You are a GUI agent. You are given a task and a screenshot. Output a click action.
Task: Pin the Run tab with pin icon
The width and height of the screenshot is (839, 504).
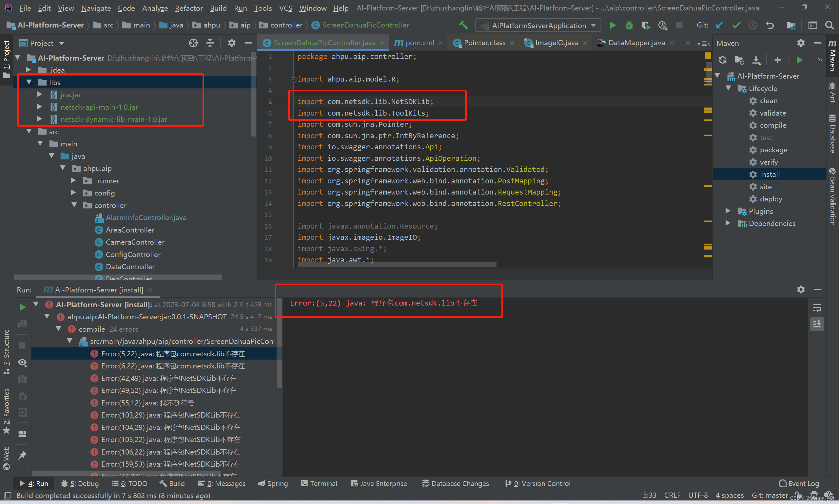pos(22,455)
